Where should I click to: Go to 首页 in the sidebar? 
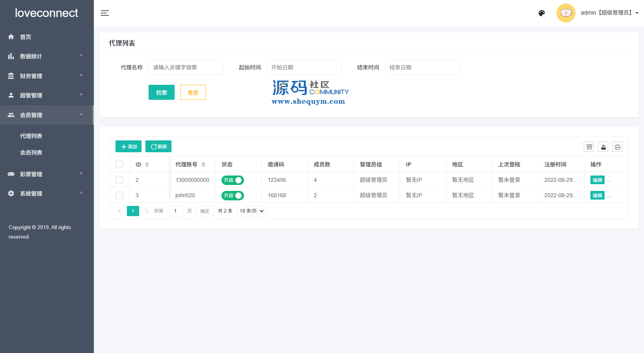tap(26, 37)
